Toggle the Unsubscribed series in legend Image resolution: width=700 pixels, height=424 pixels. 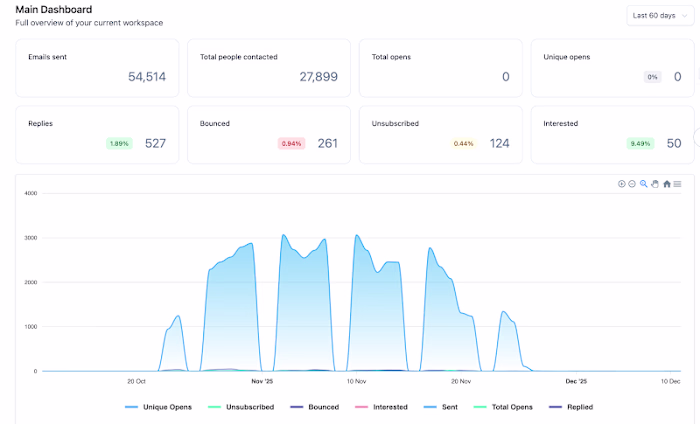pyautogui.click(x=241, y=407)
